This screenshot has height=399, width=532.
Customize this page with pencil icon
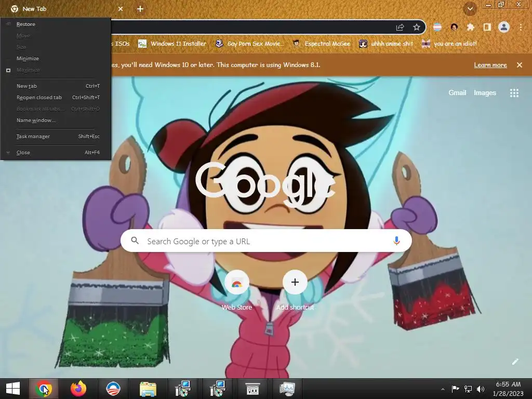pyautogui.click(x=515, y=362)
